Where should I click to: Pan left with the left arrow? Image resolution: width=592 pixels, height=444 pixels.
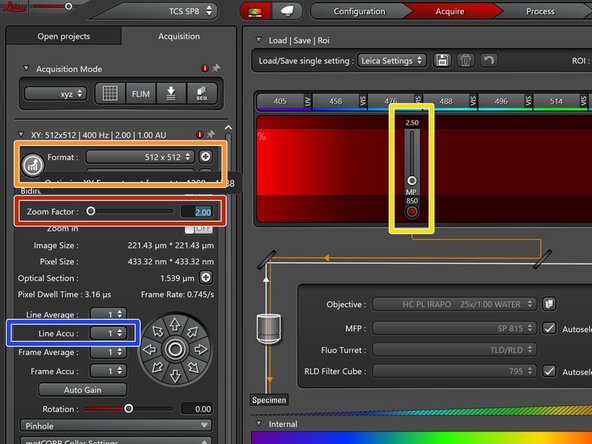[150, 350]
